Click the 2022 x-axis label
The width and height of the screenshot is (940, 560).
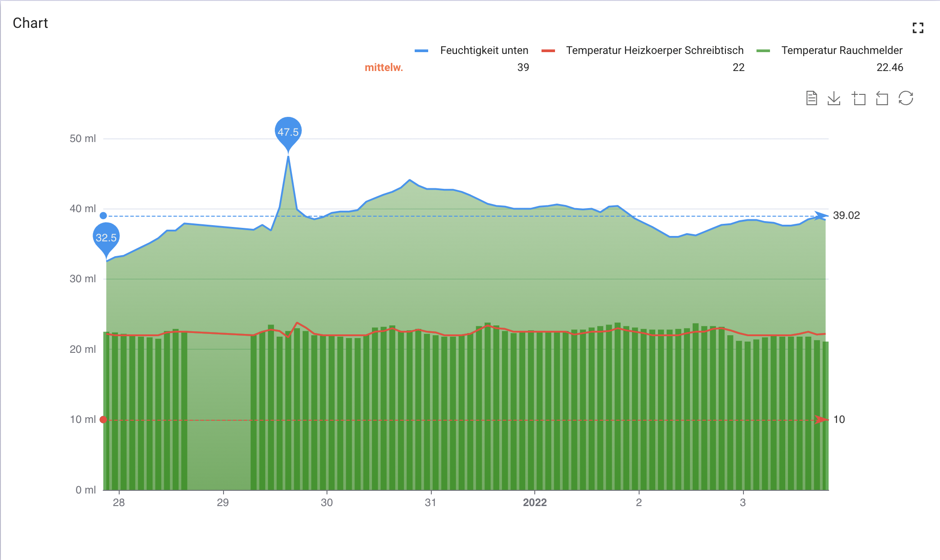pyautogui.click(x=534, y=502)
